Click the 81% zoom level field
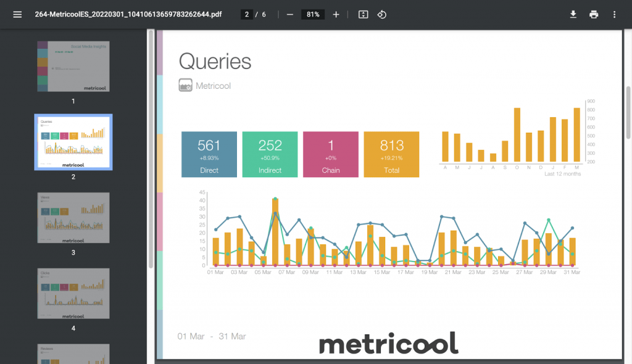 [x=313, y=15]
